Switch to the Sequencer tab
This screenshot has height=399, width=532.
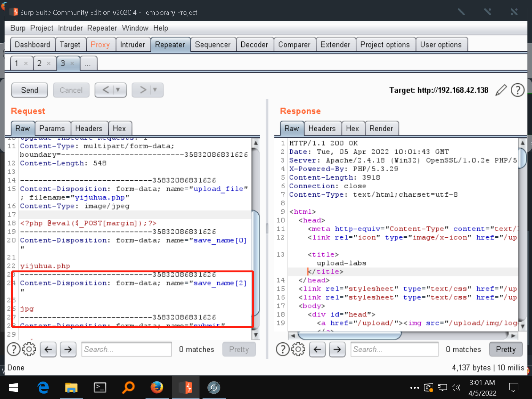click(213, 45)
